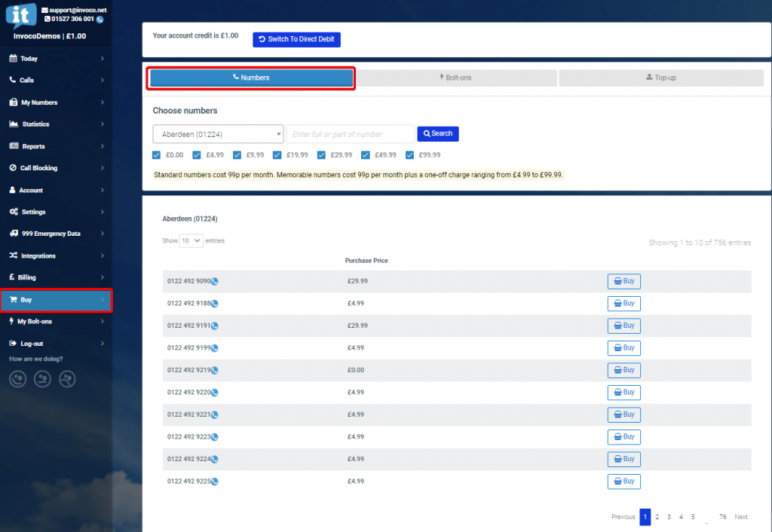Expand the My Numbers chevron
The width and height of the screenshot is (772, 532).
pyautogui.click(x=102, y=102)
